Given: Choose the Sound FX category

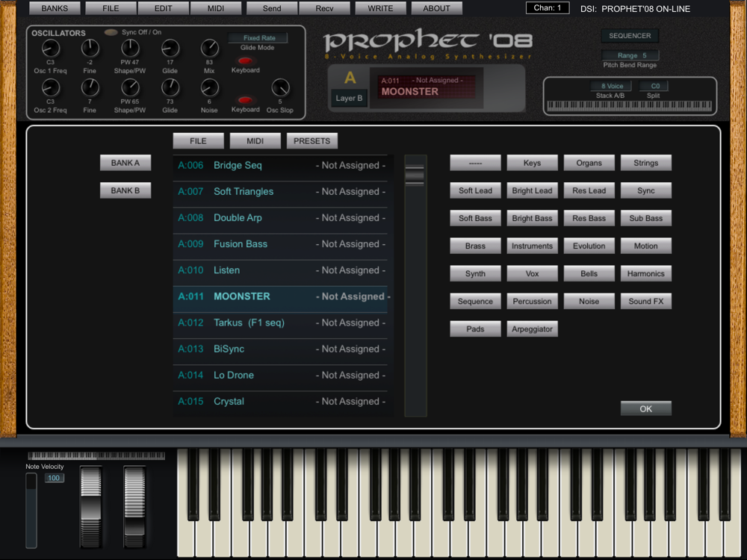Looking at the screenshot, I should pyautogui.click(x=646, y=301).
